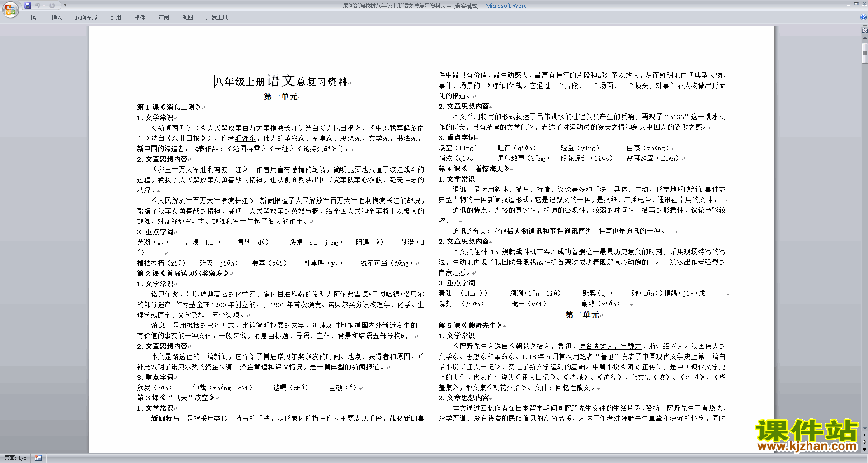Redo action in Quick Access Toolbar
Image resolution: width=868 pixels, height=463 pixels.
click(x=52, y=5)
